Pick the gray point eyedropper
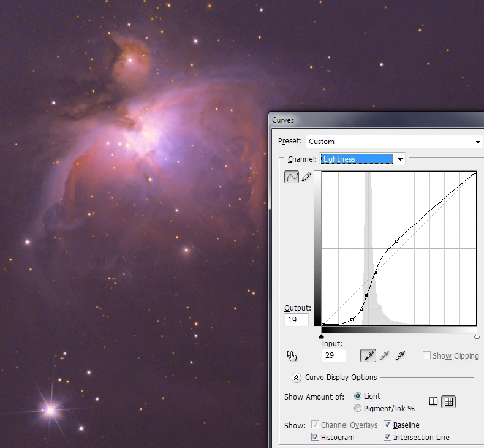This screenshot has width=484, height=448. [x=385, y=355]
